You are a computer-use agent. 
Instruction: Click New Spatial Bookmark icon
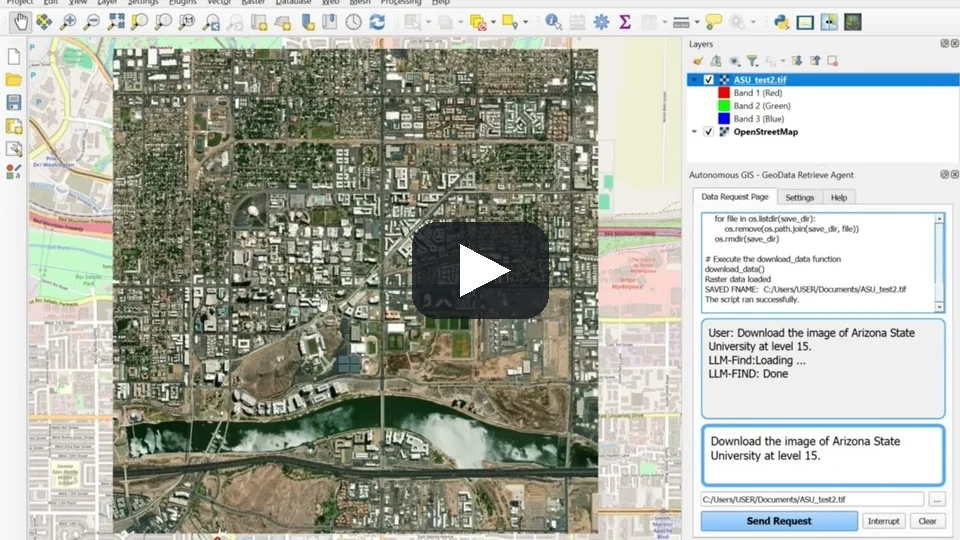tap(307, 22)
